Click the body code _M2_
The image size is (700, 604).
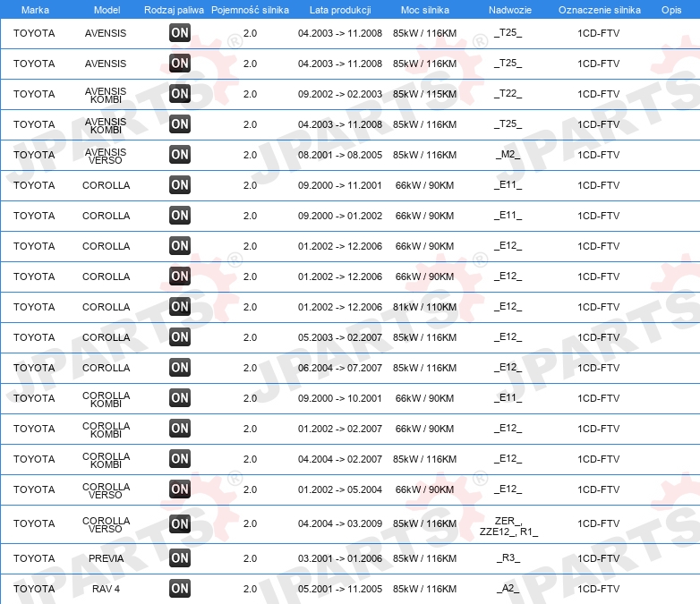coord(508,154)
